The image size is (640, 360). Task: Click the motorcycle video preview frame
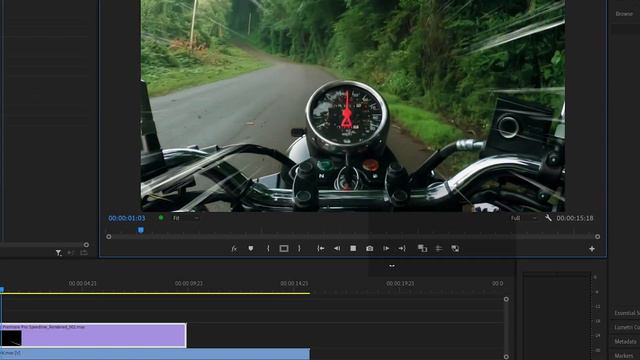point(353,106)
